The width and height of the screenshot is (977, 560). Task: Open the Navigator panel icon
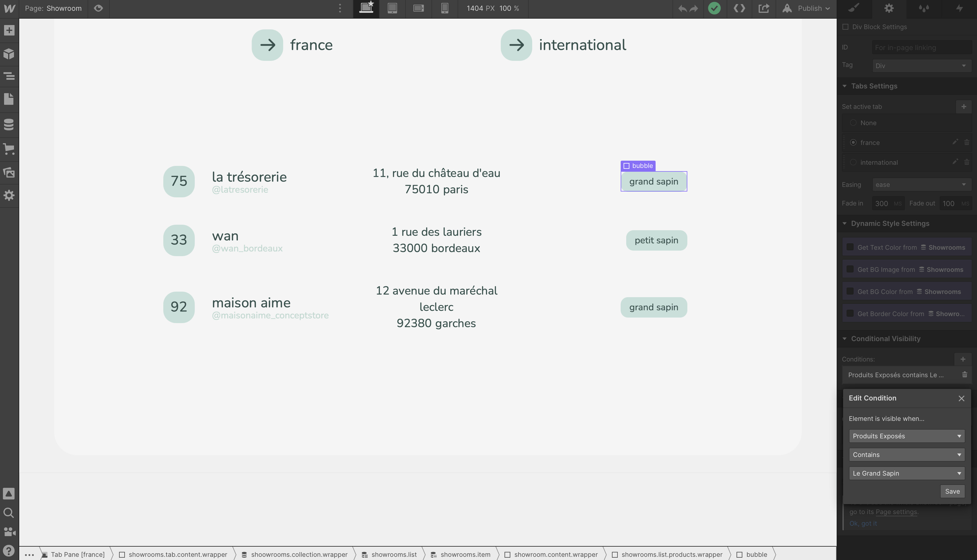(x=9, y=76)
